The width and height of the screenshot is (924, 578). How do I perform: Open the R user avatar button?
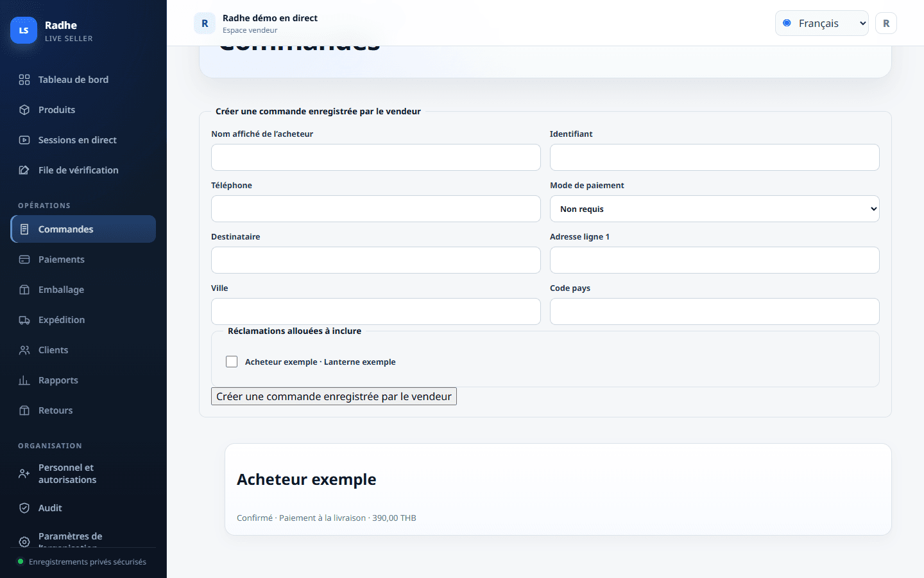[886, 23]
